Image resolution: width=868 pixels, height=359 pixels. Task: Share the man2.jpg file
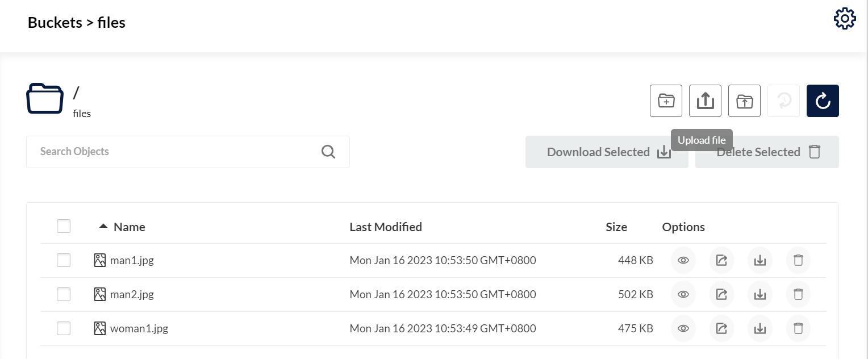(721, 295)
